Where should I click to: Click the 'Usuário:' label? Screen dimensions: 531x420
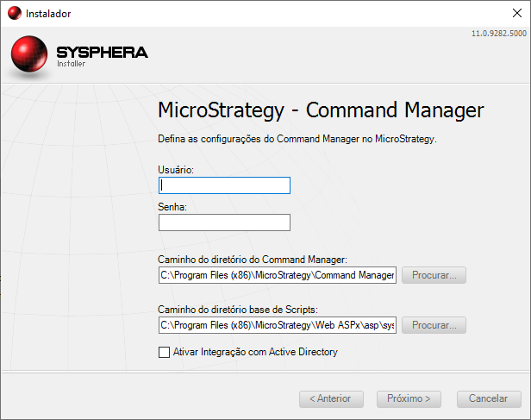(176, 170)
